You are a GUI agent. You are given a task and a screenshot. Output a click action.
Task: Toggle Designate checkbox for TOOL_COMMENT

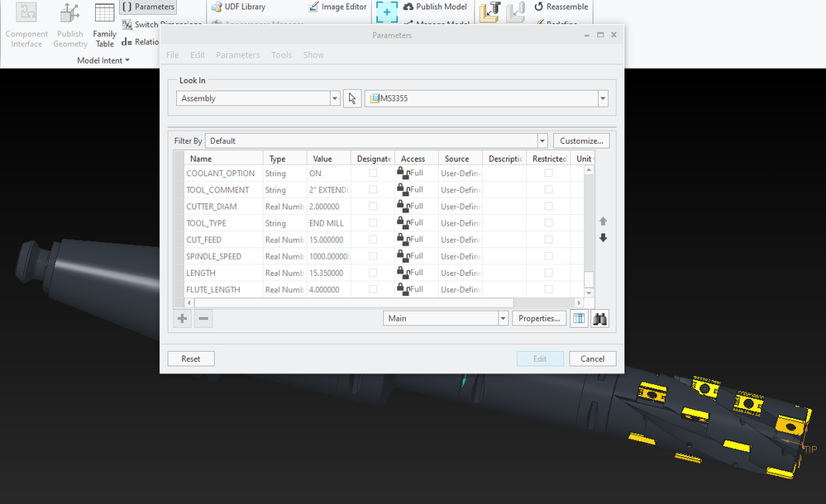[373, 189]
